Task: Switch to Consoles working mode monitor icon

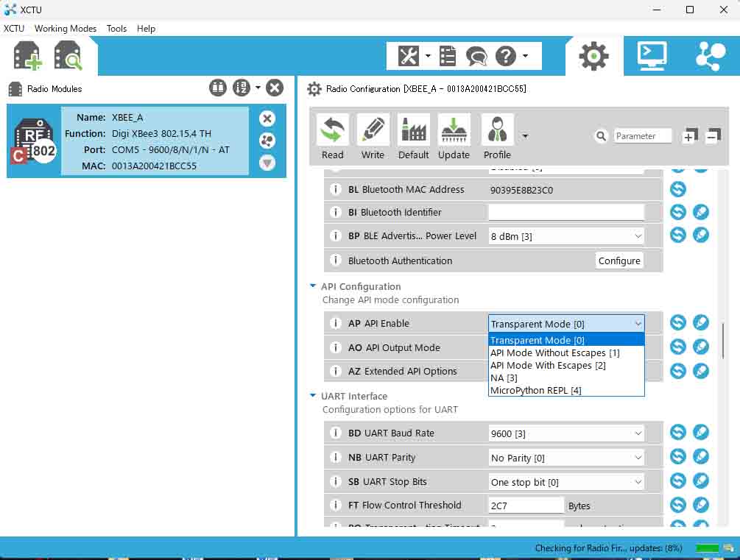Action: (652, 56)
